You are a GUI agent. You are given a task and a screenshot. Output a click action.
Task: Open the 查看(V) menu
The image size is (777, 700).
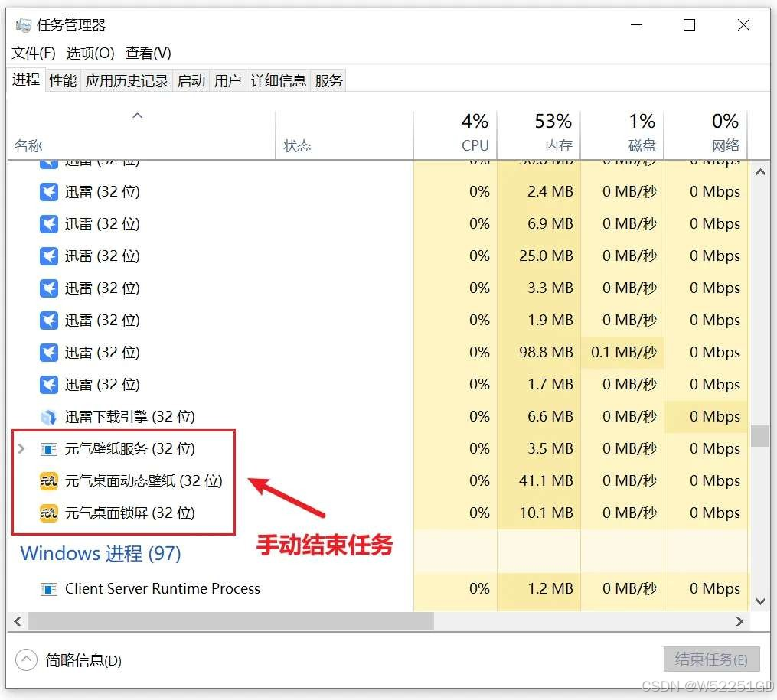point(149,53)
